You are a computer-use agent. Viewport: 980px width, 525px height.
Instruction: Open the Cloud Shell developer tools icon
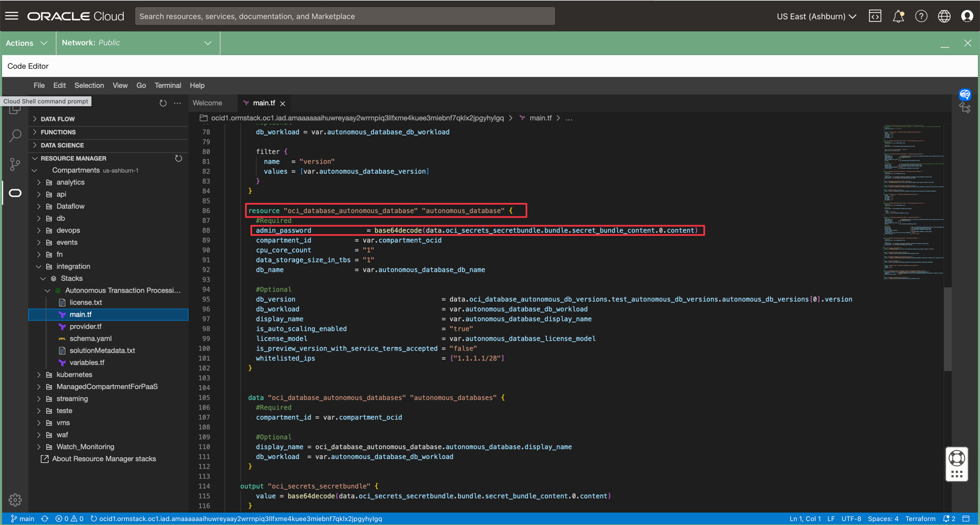point(875,16)
